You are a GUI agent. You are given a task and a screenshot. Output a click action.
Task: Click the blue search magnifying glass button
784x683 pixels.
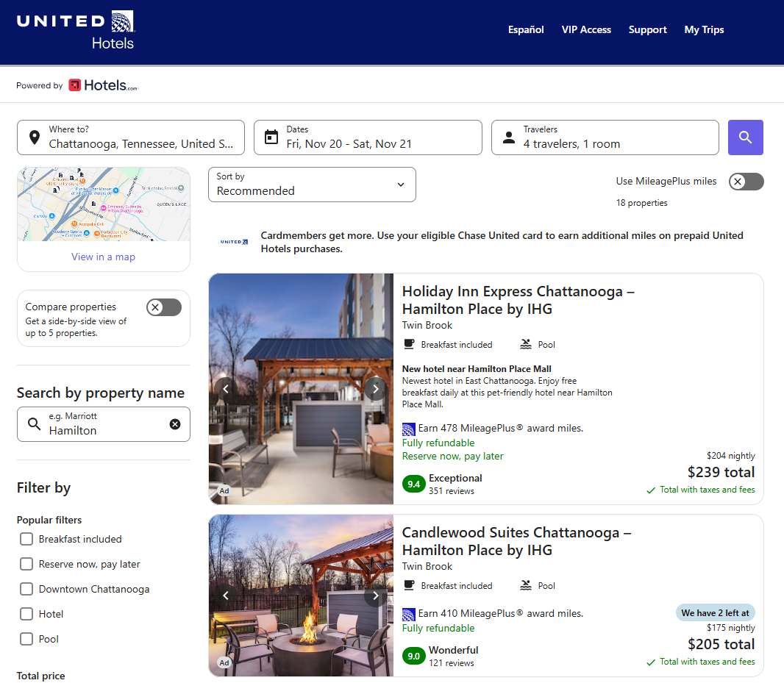(x=745, y=137)
